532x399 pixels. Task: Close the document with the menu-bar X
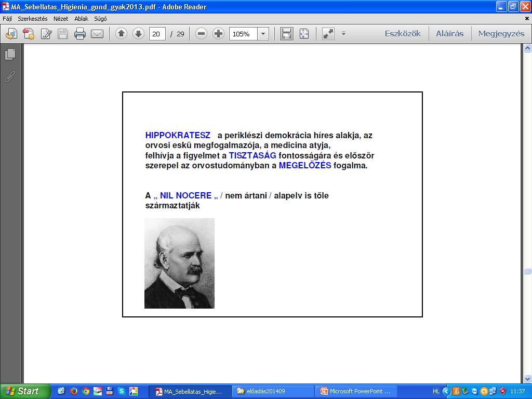pos(527,19)
